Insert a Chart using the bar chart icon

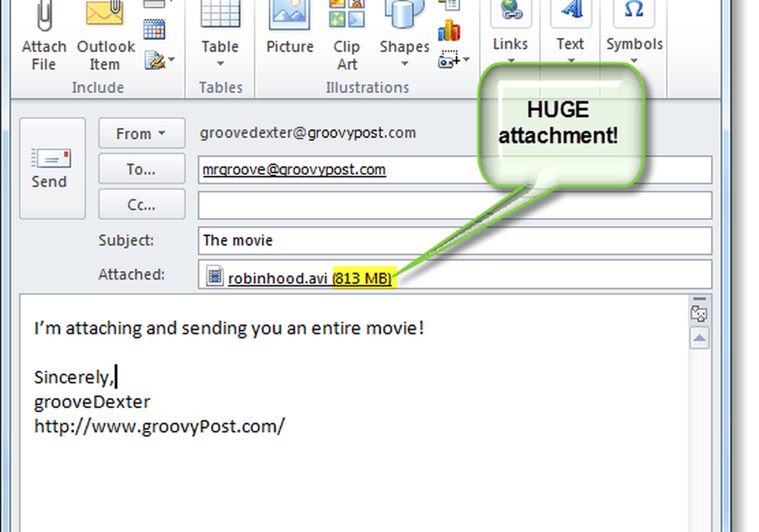tap(449, 31)
